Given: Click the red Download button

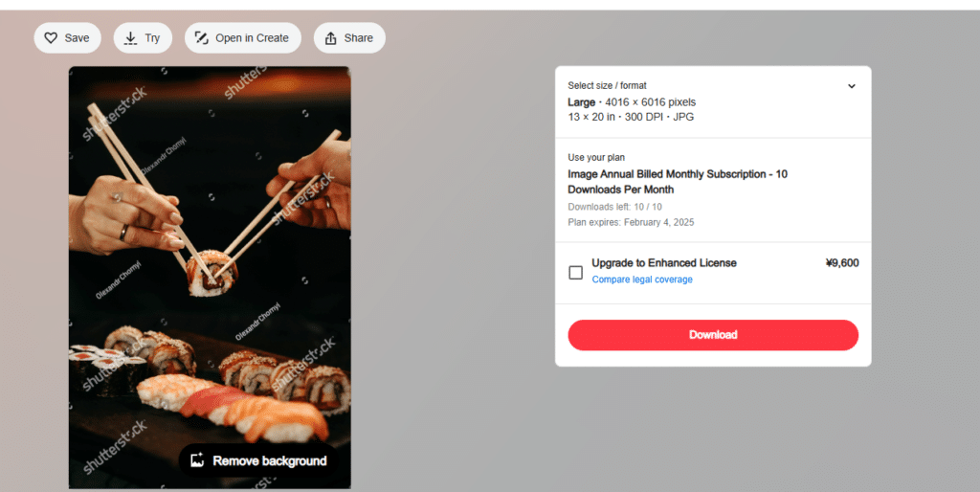Looking at the screenshot, I should 713,335.
